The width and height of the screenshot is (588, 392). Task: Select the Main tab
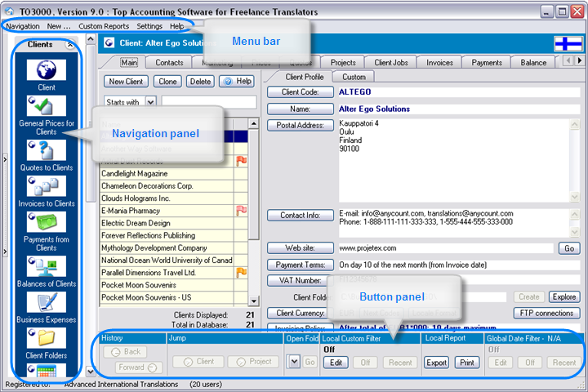129,63
